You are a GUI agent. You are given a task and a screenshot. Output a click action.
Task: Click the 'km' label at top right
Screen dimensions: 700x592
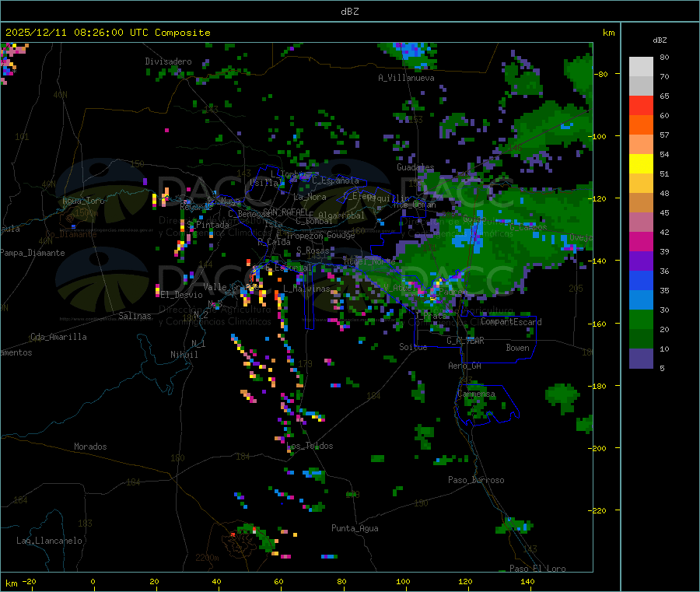(608, 33)
